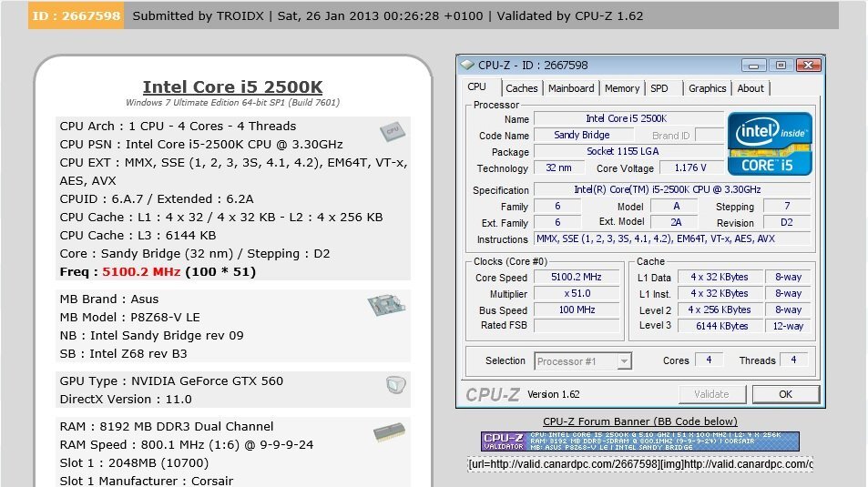Viewport: 868px width, 487px height.
Task: Click the CPU-Z Validator banner image
Action: (640, 441)
